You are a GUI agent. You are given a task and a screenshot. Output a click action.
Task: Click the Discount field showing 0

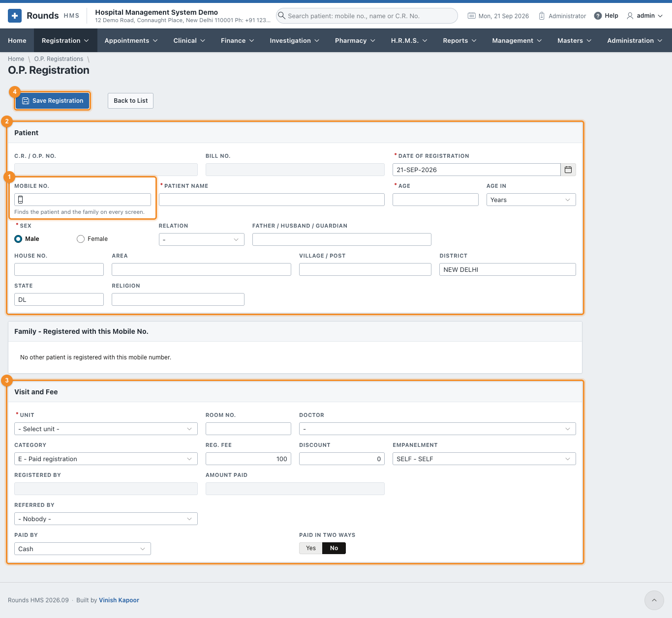coord(342,459)
